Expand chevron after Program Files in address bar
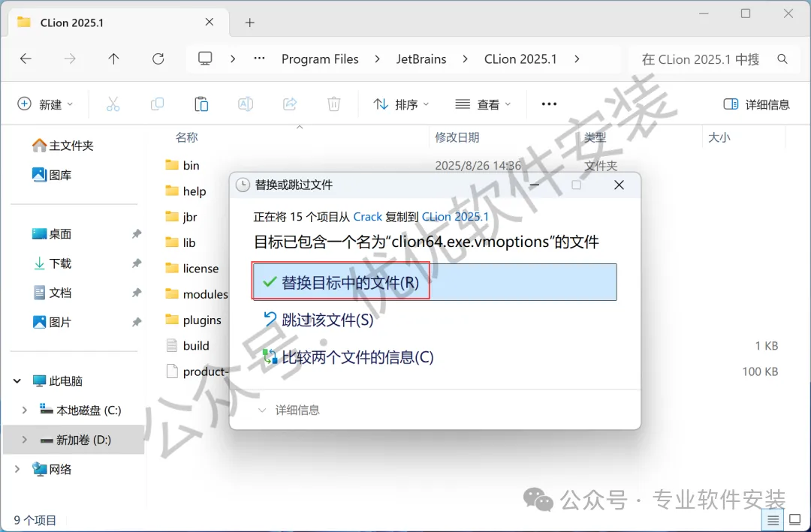811x532 pixels. click(x=377, y=59)
